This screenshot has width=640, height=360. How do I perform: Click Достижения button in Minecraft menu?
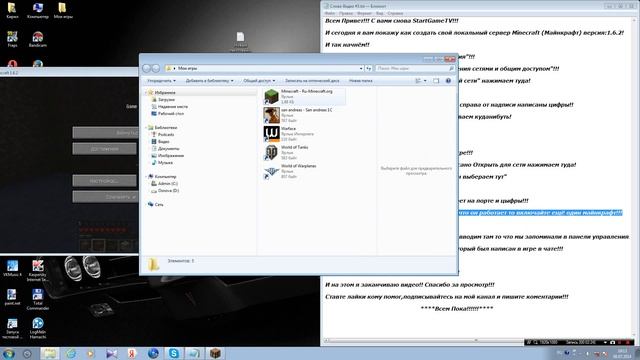point(104,149)
